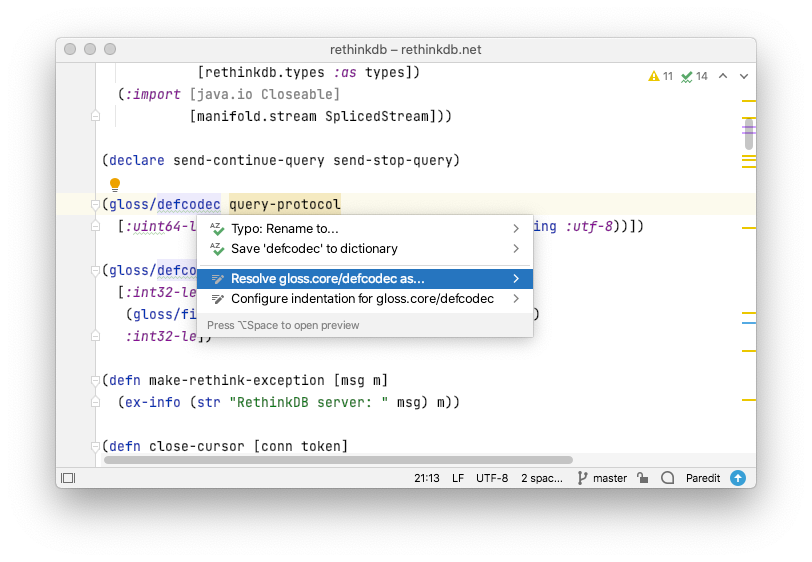The height and width of the screenshot is (562, 812).
Task: Select Typo: Rename to... menu entry
Action: pos(365,228)
